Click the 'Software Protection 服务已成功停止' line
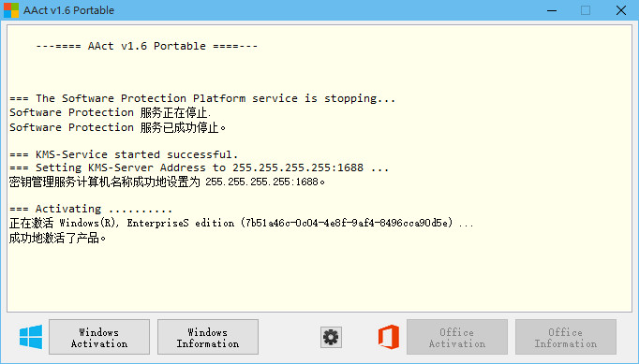639x364 pixels. (x=117, y=127)
